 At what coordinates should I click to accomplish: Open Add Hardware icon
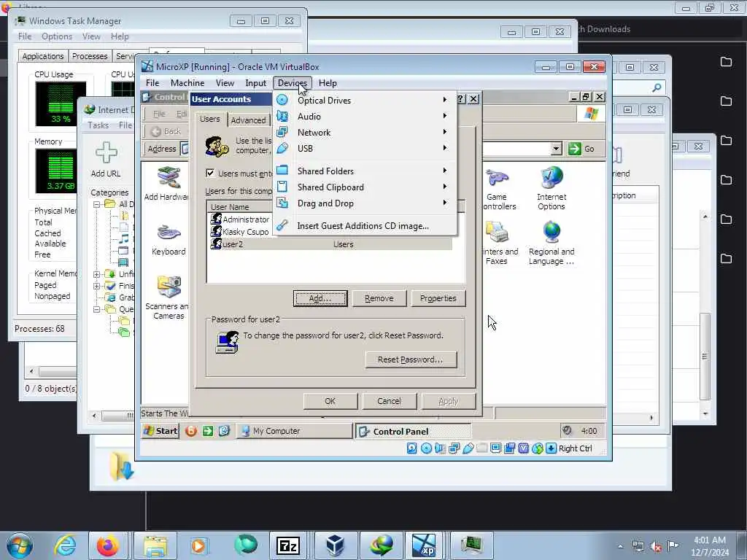167,184
